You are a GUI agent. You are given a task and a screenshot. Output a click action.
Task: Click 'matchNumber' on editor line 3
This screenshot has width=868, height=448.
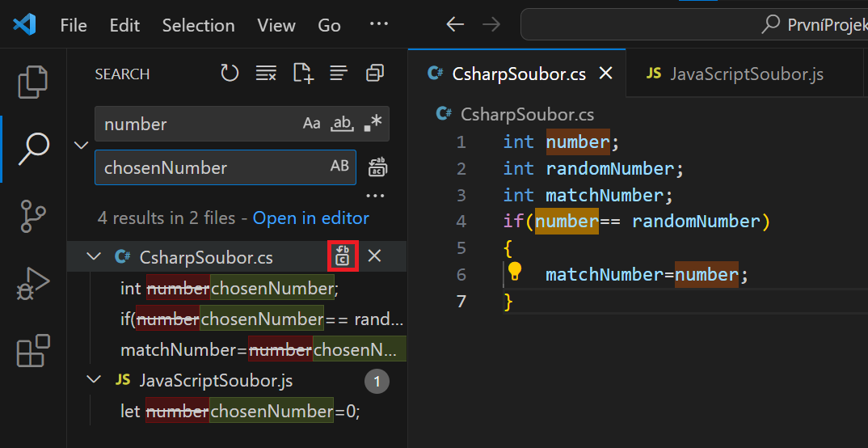(605, 195)
